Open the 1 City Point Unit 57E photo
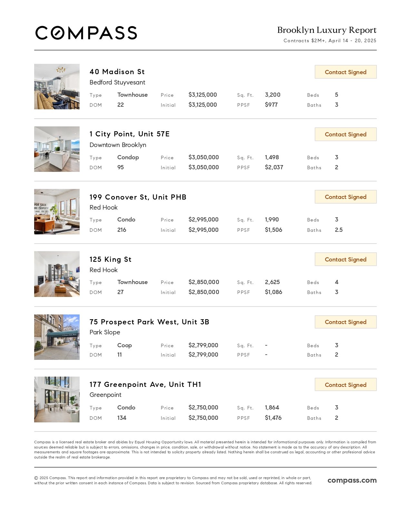The height and width of the screenshot is (532, 411). (57, 149)
